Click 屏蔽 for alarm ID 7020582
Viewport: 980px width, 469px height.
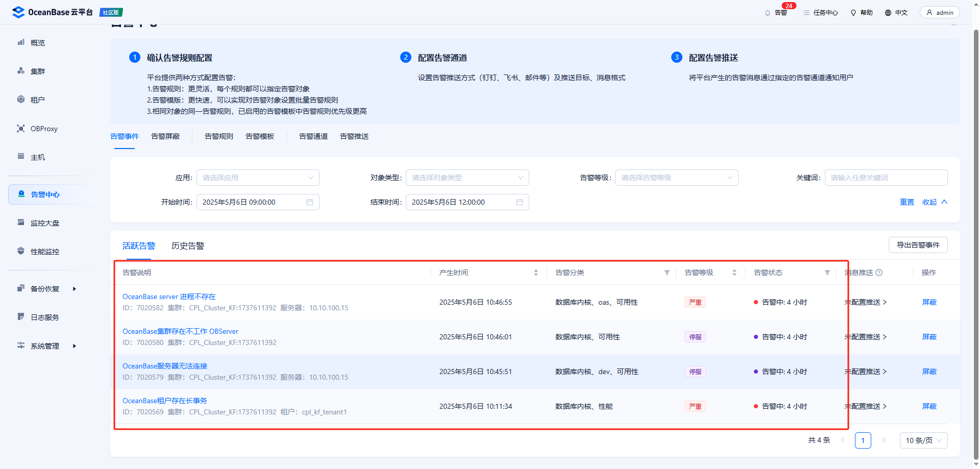pyautogui.click(x=929, y=302)
